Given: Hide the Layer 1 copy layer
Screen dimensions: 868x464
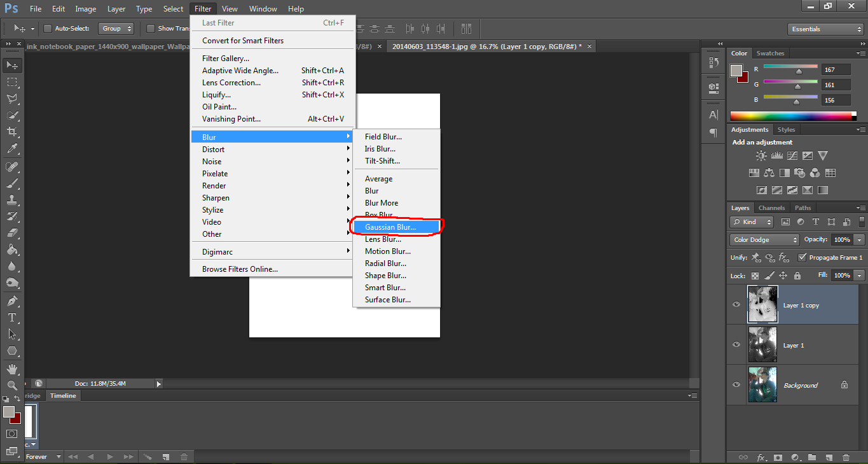Looking at the screenshot, I should pyautogui.click(x=736, y=304).
